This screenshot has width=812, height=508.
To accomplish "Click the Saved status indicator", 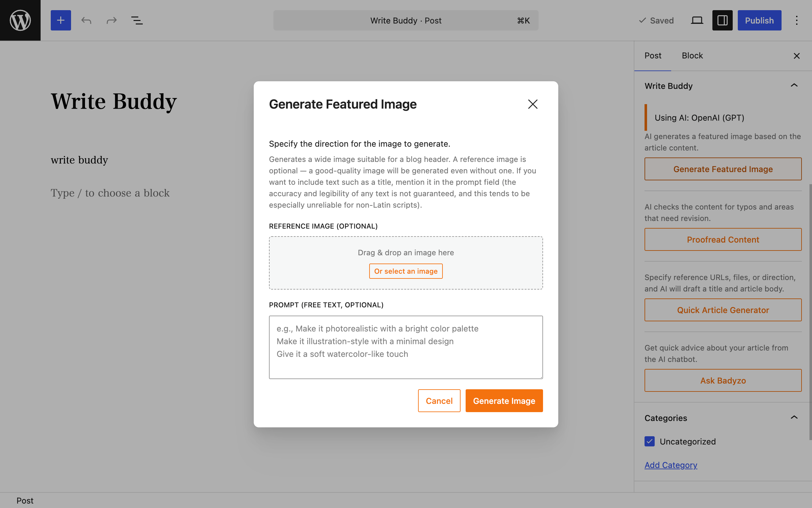I will pos(656,21).
